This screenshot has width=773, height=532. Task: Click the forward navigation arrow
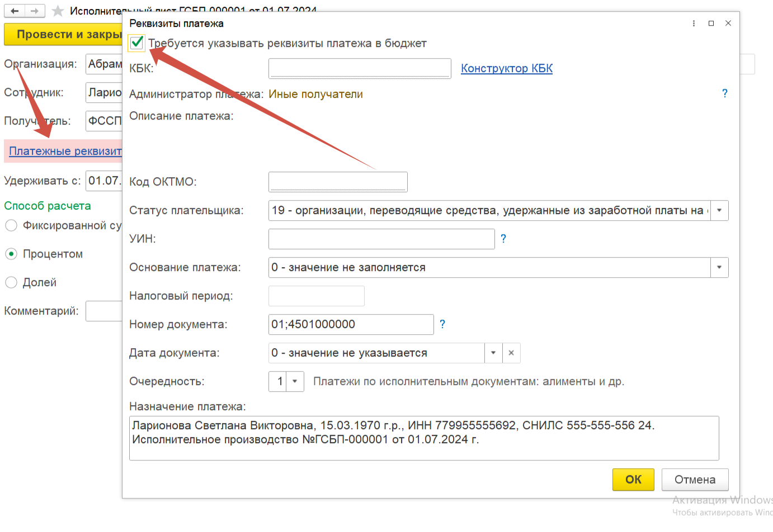point(35,11)
